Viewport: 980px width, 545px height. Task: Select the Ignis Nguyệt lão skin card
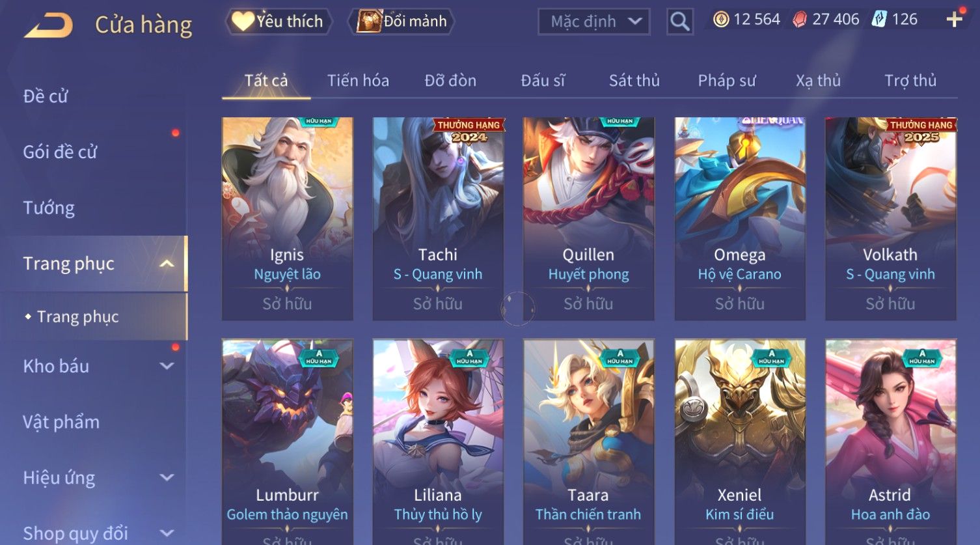coord(287,219)
